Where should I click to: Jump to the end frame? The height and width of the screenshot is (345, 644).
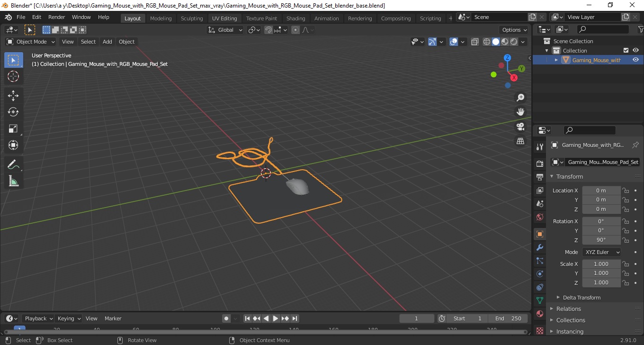coord(295,318)
